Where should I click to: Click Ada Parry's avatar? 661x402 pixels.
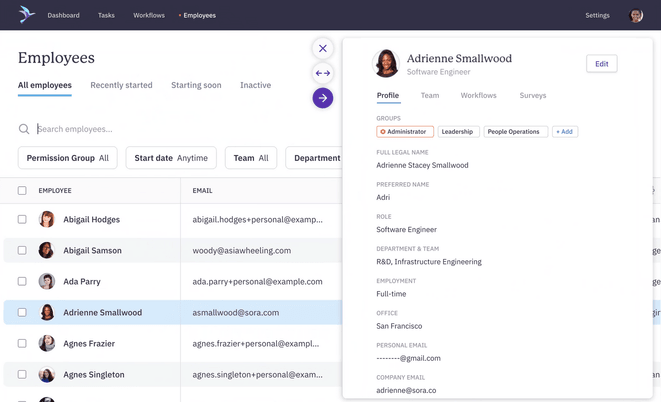(x=47, y=281)
